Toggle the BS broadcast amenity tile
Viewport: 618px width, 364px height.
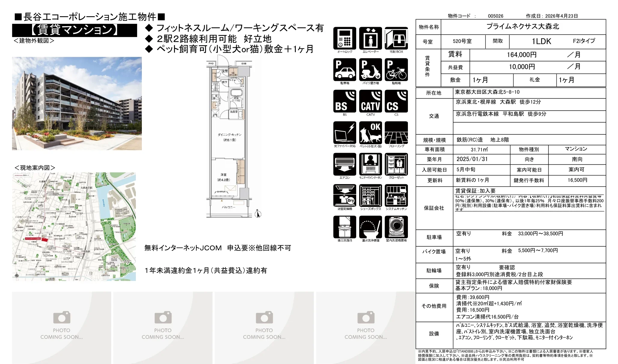(x=345, y=101)
